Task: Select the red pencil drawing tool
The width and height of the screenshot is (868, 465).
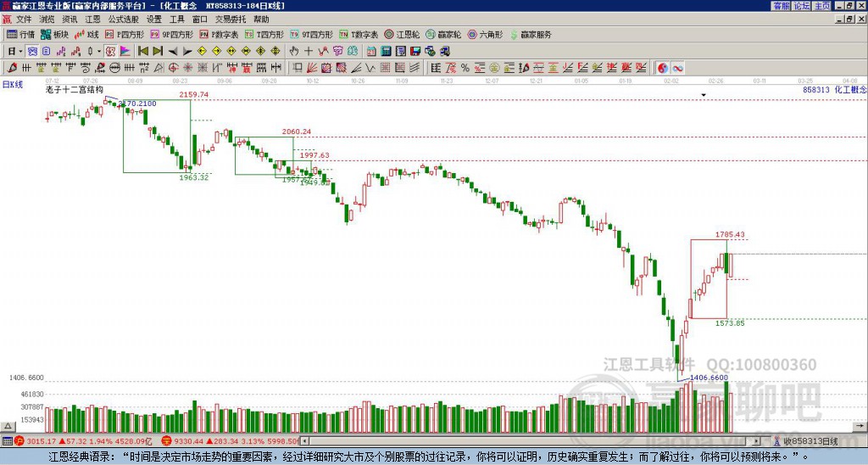Action: 12,68
